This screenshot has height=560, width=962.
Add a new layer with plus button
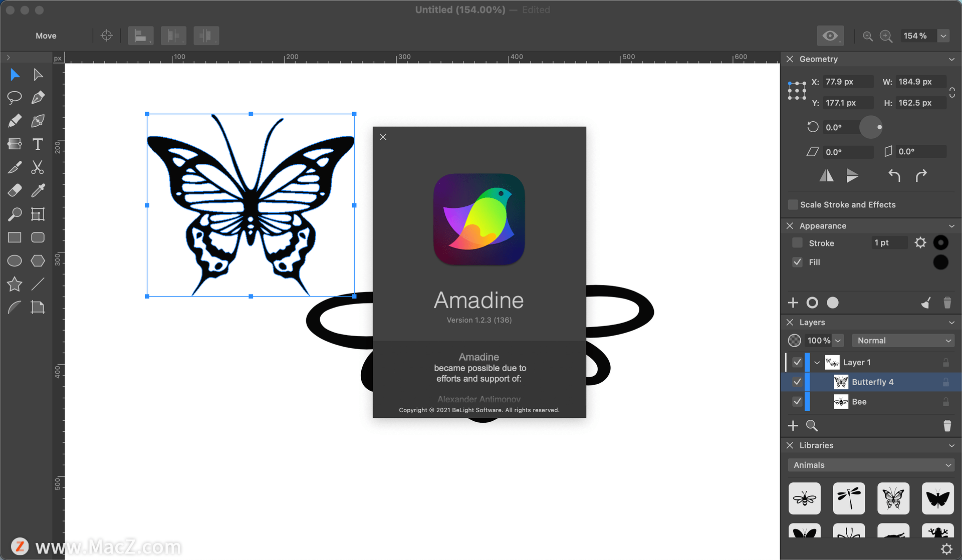pos(793,425)
